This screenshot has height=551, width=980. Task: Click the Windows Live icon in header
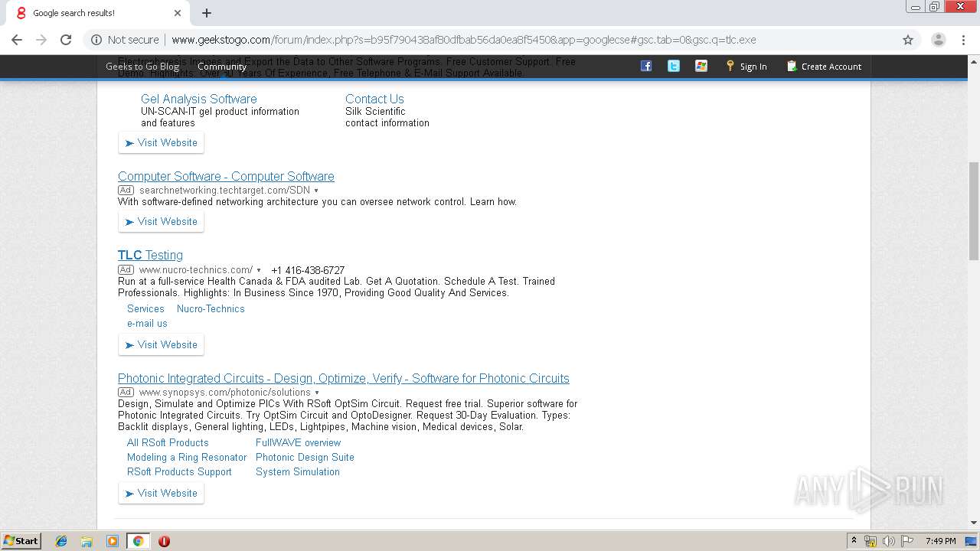[701, 66]
